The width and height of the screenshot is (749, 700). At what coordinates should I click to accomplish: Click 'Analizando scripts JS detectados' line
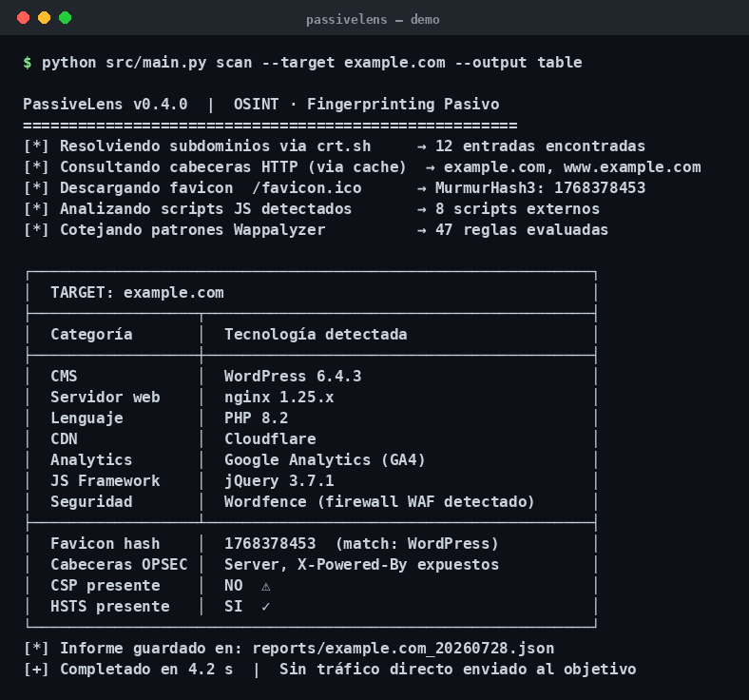[x=205, y=209]
